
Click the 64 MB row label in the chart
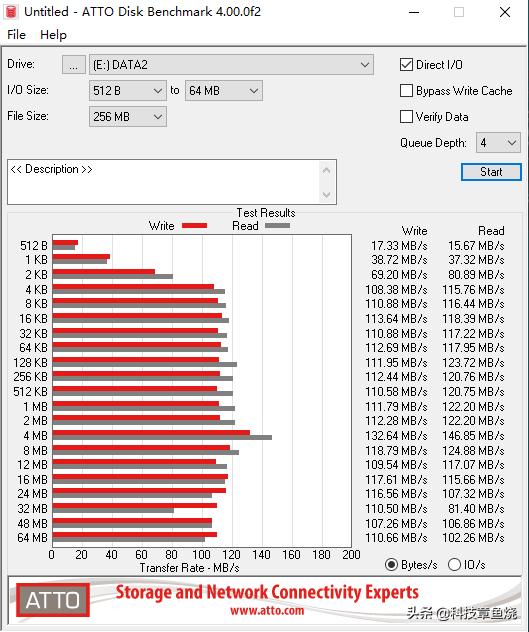[33, 538]
